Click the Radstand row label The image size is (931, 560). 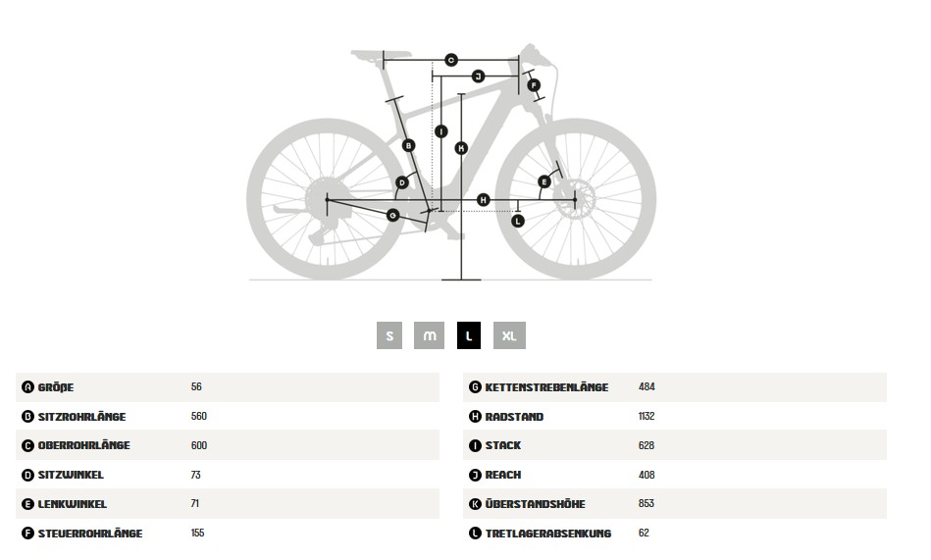click(514, 417)
